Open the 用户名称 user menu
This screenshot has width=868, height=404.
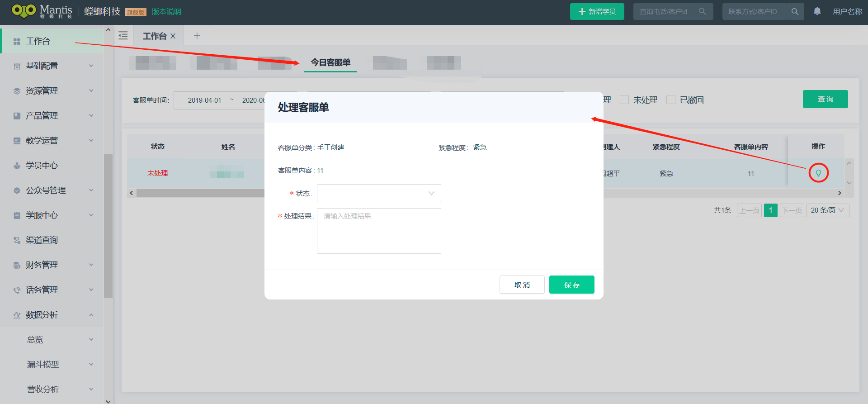pyautogui.click(x=848, y=11)
